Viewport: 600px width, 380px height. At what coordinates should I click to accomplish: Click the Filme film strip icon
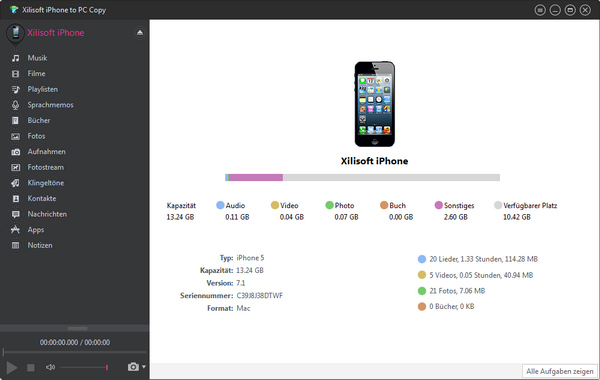click(x=15, y=74)
